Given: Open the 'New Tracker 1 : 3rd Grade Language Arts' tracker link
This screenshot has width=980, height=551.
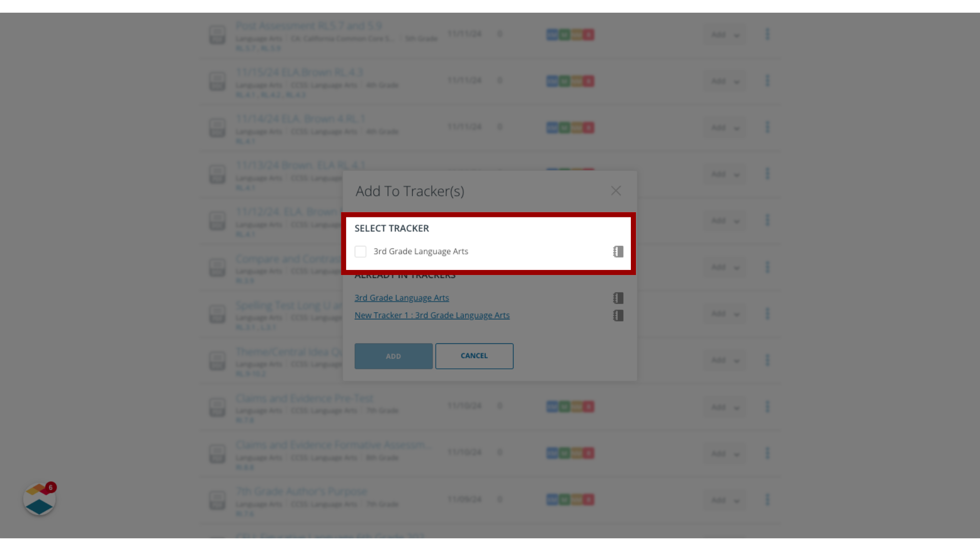Looking at the screenshot, I should [x=432, y=315].
